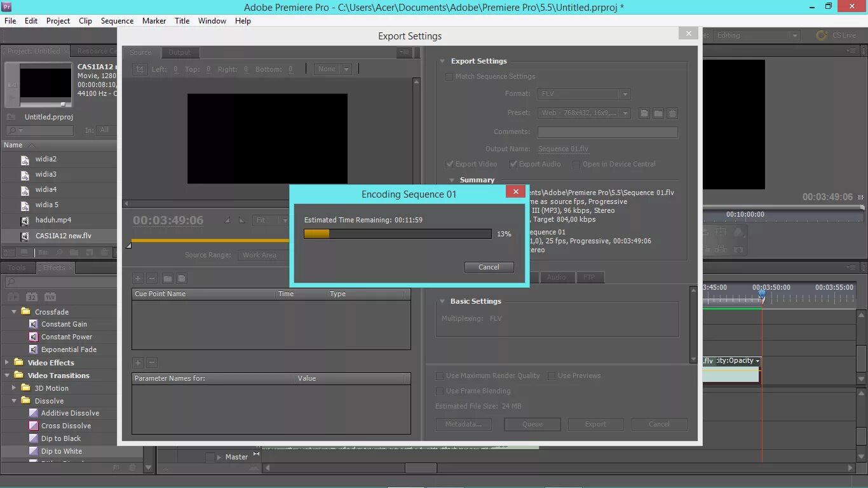Toggle Accelerated Effects filter icon
This screenshot has width=868, height=488.
click(x=13, y=297)
